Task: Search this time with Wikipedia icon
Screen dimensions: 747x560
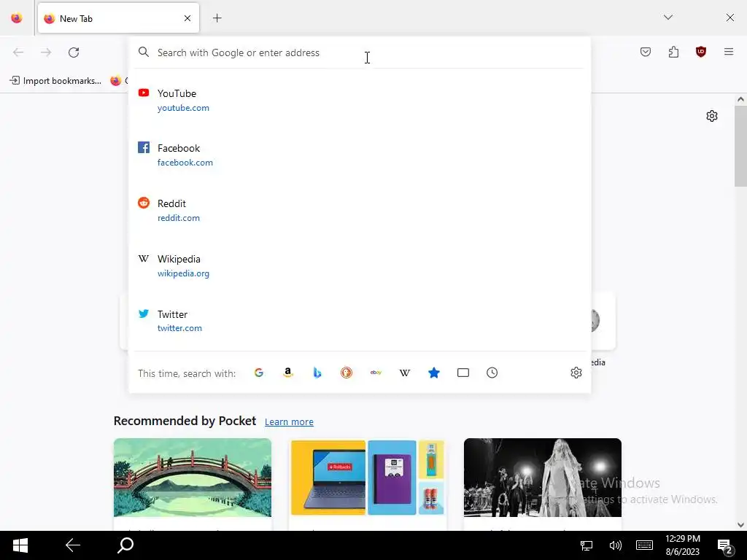Action: 405,373
